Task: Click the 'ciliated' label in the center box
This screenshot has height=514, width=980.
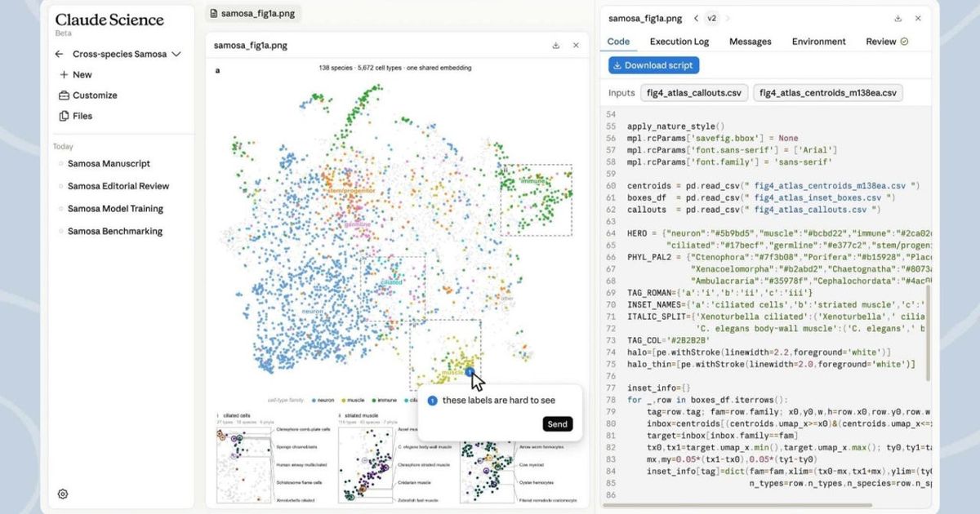Action: [x=391, y=283]
